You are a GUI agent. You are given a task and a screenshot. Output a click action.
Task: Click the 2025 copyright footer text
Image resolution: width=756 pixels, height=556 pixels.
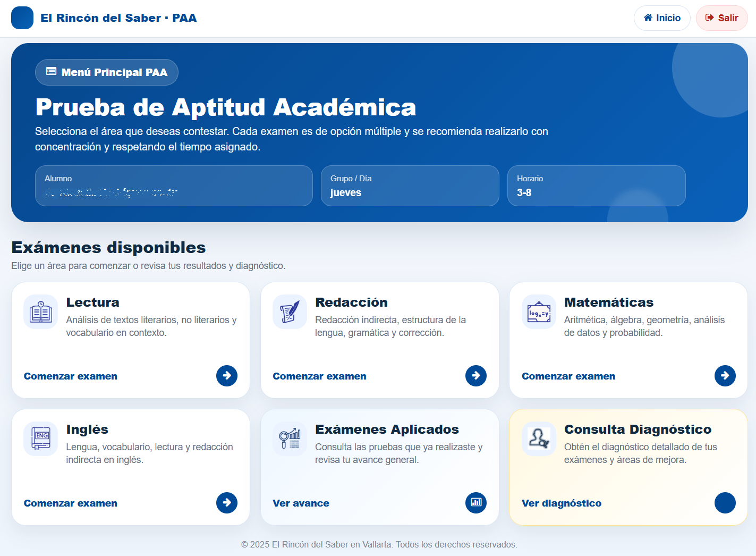379,544
